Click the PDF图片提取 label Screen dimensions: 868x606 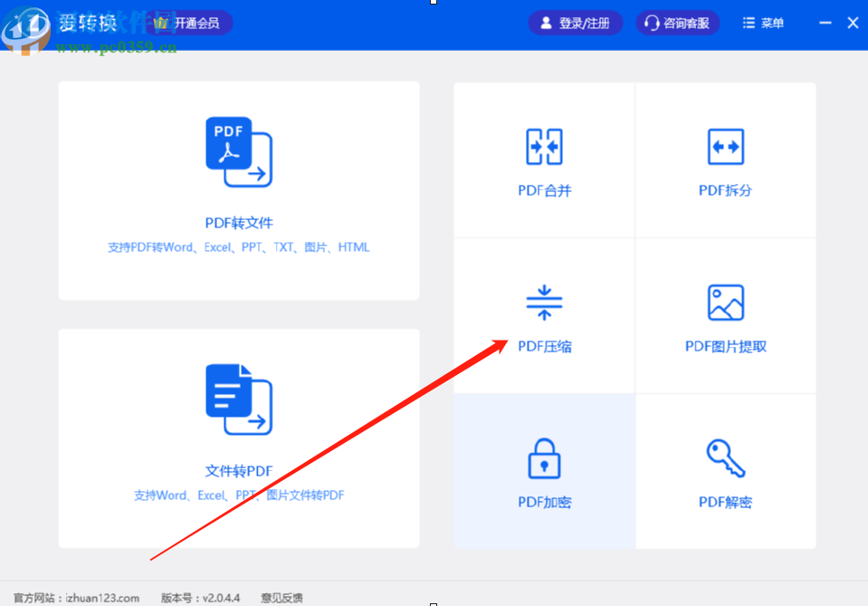click(726, 347)
